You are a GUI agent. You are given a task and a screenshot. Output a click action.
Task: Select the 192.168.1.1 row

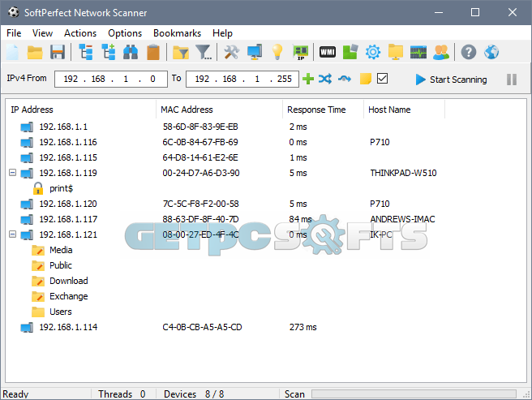click(x=265, y=127)
